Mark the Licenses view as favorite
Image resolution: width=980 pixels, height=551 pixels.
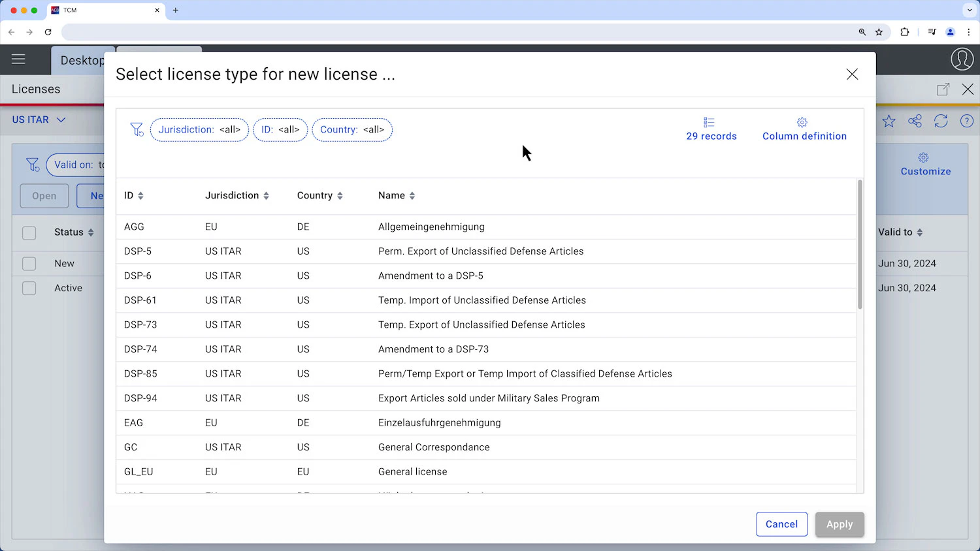click(x=889, y=121)
